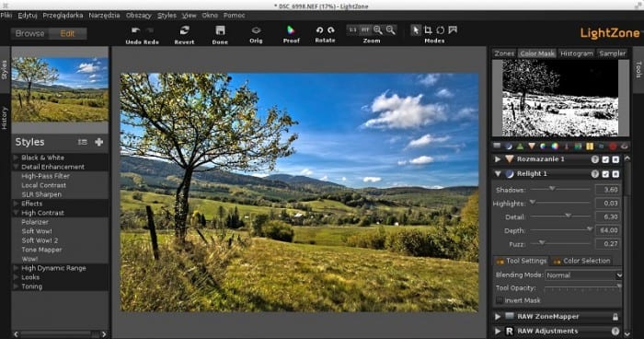Image resolution: width=644 pixels, height=339 pixels.
Task: Add new style with plus icon
Action: point(99,142)
